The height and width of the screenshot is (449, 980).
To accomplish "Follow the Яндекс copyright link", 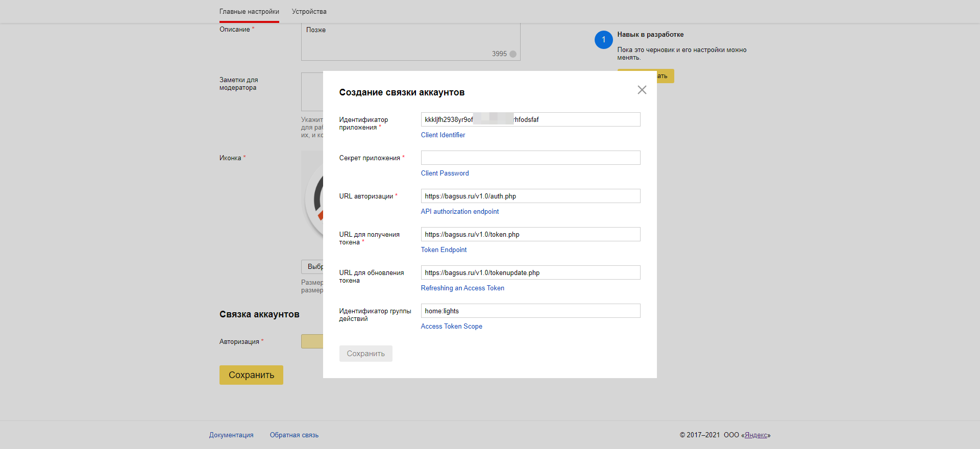I will pos(756,435).
